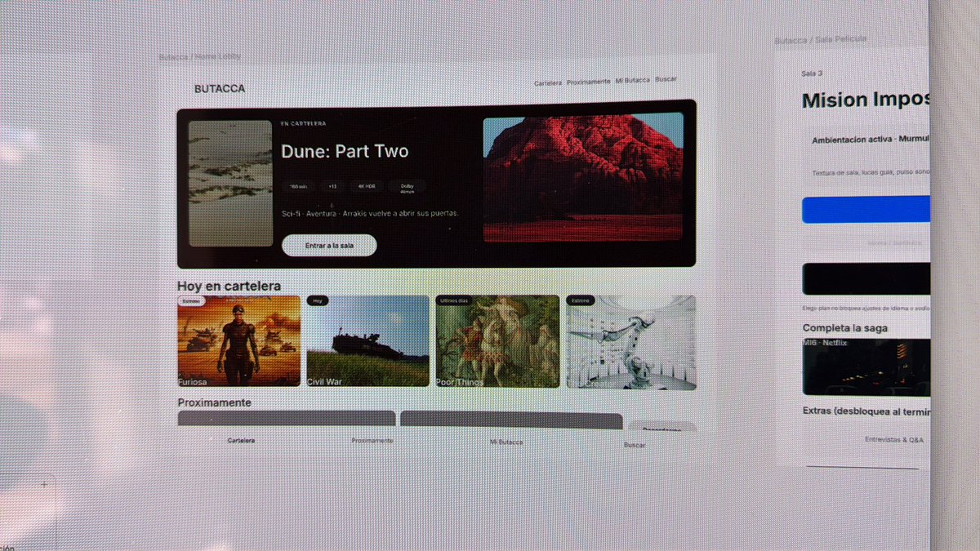Click the BUTACCA logo in the header
This screenshot has width=980, height=551.
click(220, 89)
